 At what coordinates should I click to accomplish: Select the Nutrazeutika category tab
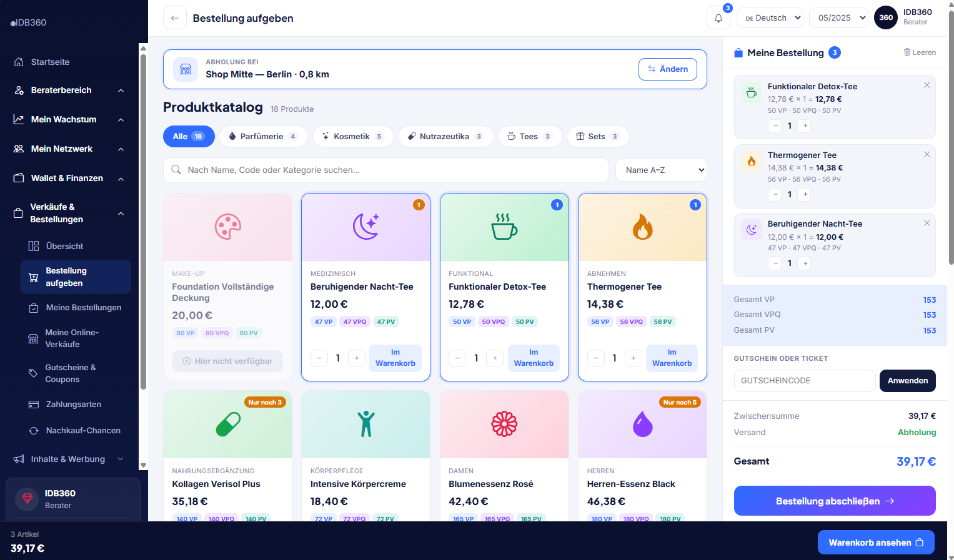point(446,136)
